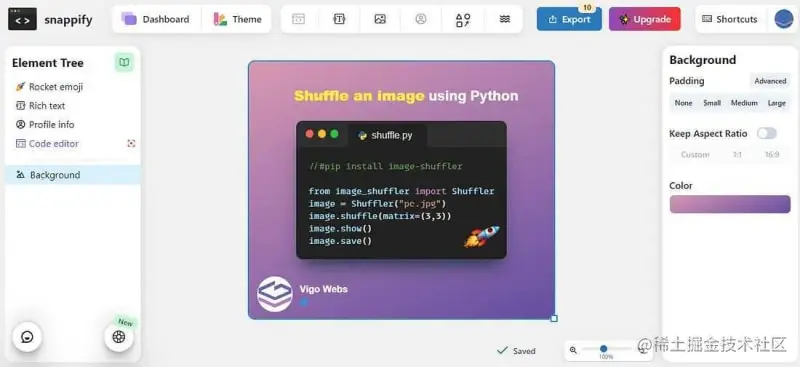Select Background in Element Tree
This screenshot has width=800, height=367.
[73, 175]
